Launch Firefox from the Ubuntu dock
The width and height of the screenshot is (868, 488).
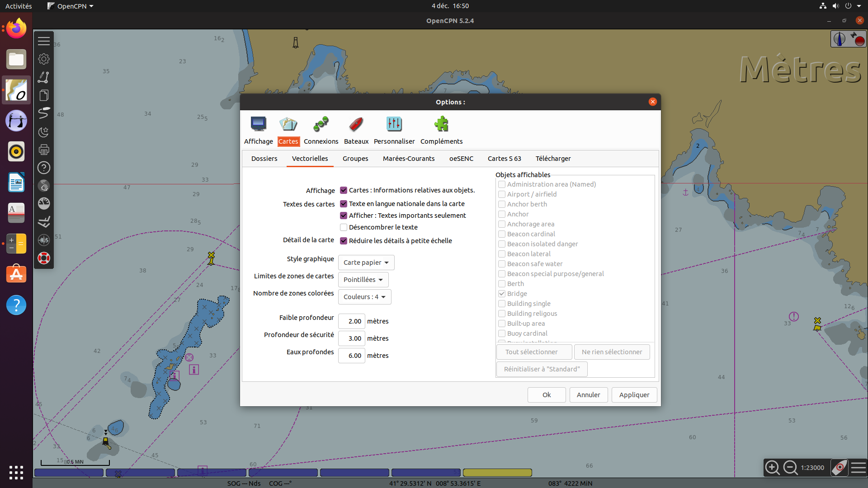pos(16,28)
